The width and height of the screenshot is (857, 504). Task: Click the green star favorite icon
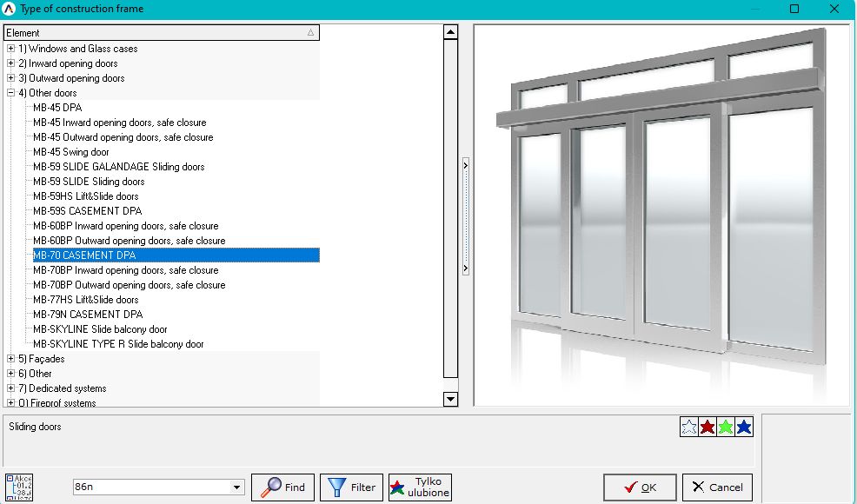pyautogui.click(x=726, y=427)
